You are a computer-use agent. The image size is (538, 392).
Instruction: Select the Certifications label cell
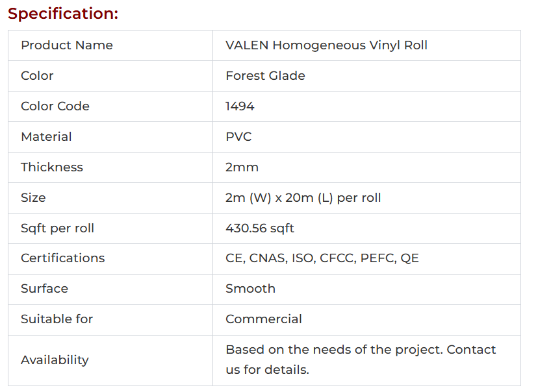[62, 258]
